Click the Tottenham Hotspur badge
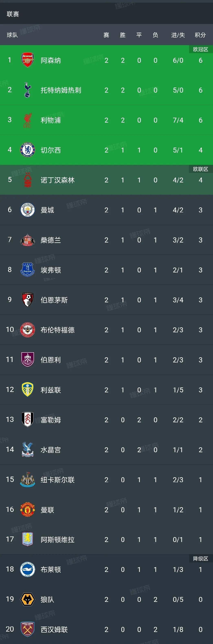Viewport: 213px width, 644px height. pos(27,90)
